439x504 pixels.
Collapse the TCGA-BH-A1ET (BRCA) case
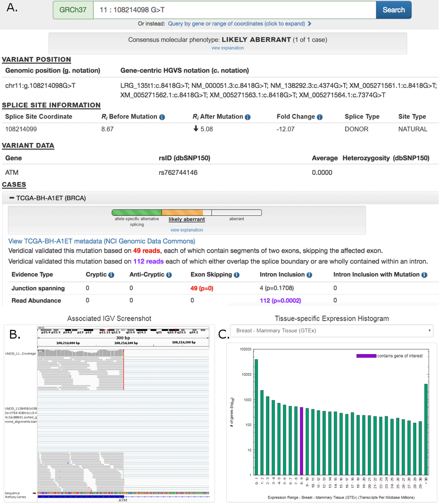[x=12, y=198]
